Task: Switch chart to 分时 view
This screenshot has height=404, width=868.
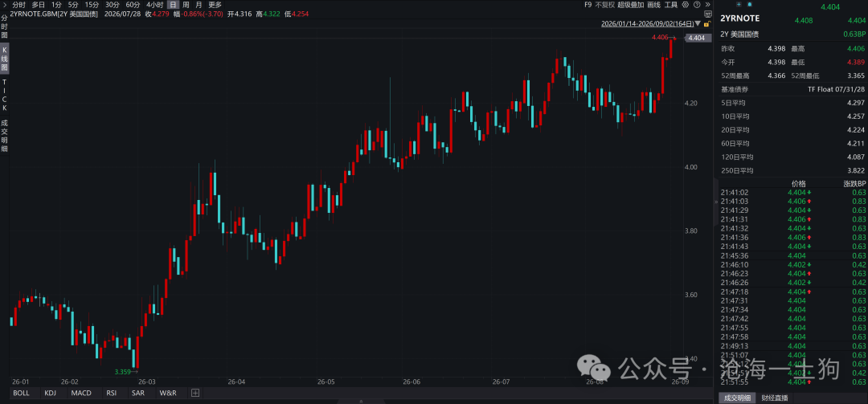Action: [x=18, y=5]
